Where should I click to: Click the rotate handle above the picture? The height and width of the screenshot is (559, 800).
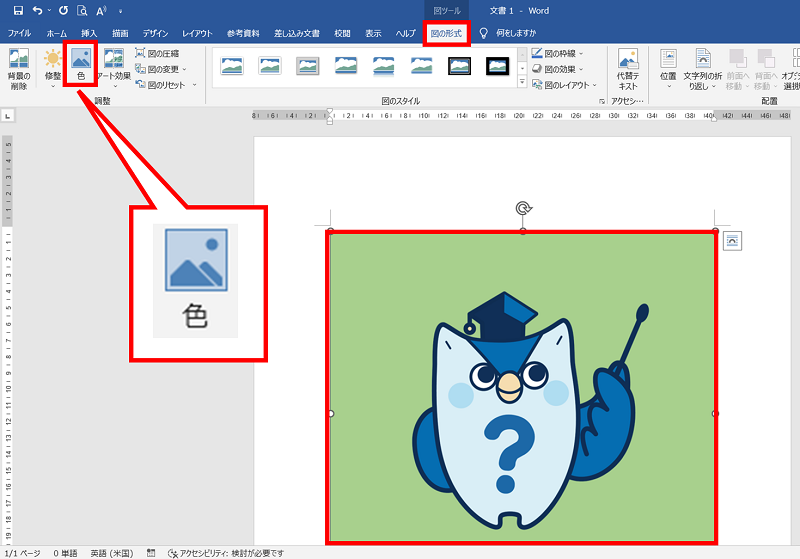coord(523,208)
